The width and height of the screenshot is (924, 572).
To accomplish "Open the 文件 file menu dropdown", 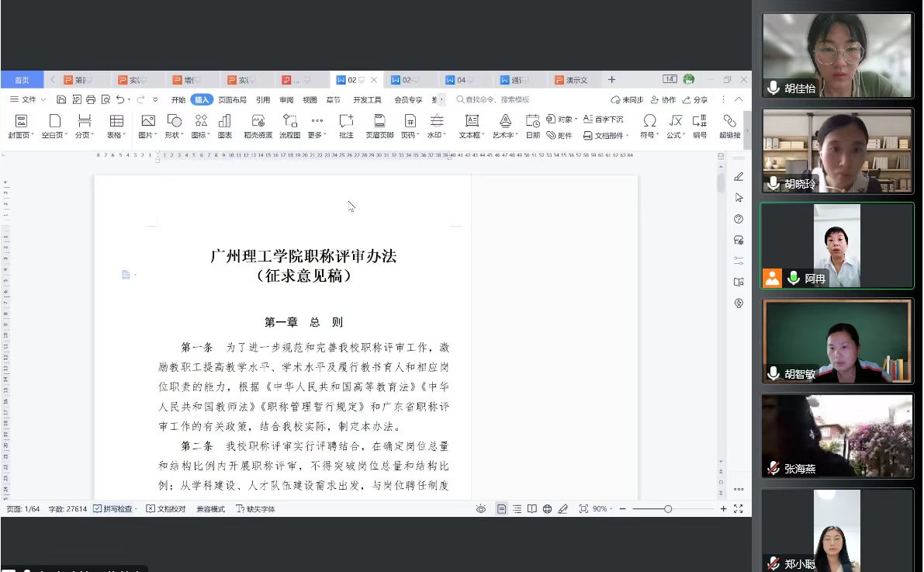I will [x=28, y=99].
